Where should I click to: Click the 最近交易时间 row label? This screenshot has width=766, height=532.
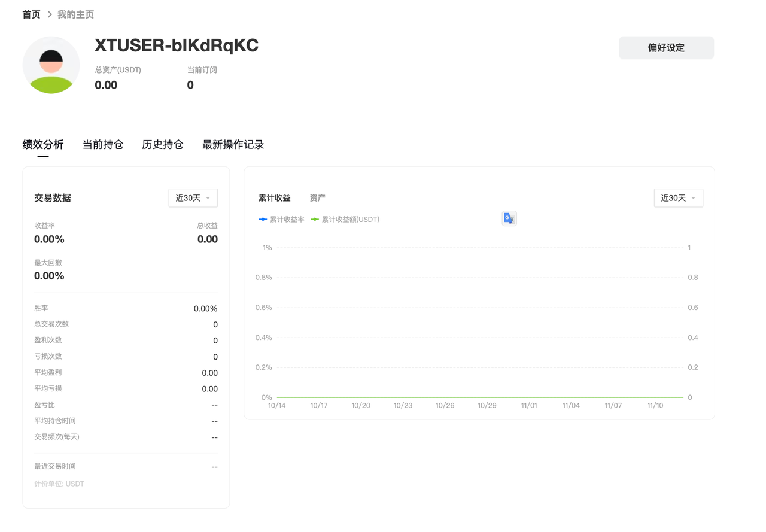(x=55, y=466)
